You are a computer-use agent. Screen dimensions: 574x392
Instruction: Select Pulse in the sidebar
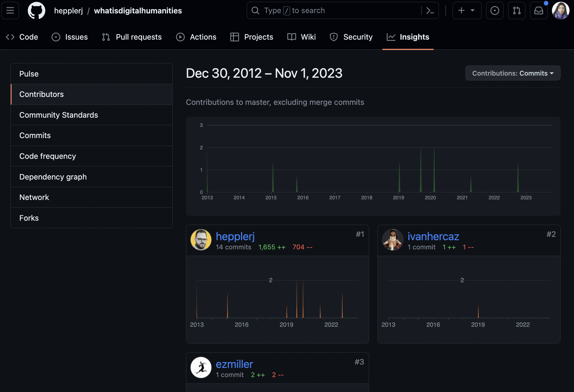coord(29,74)
